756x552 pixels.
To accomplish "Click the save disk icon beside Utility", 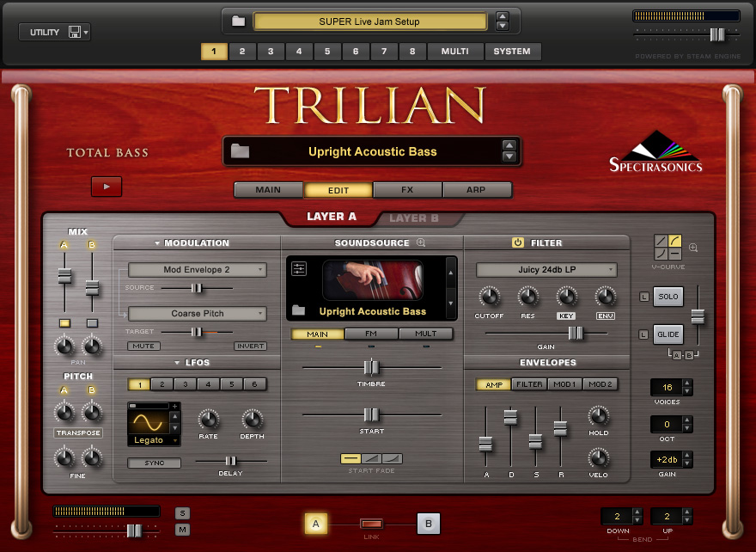I will (x=75, y=33).
